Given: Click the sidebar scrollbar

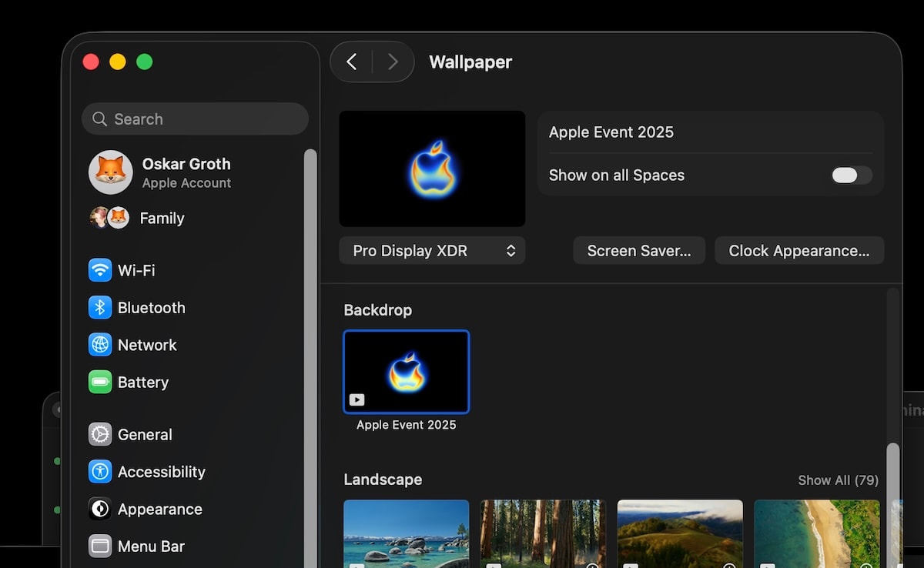Looking at the screenshot, I should point(310,358).
